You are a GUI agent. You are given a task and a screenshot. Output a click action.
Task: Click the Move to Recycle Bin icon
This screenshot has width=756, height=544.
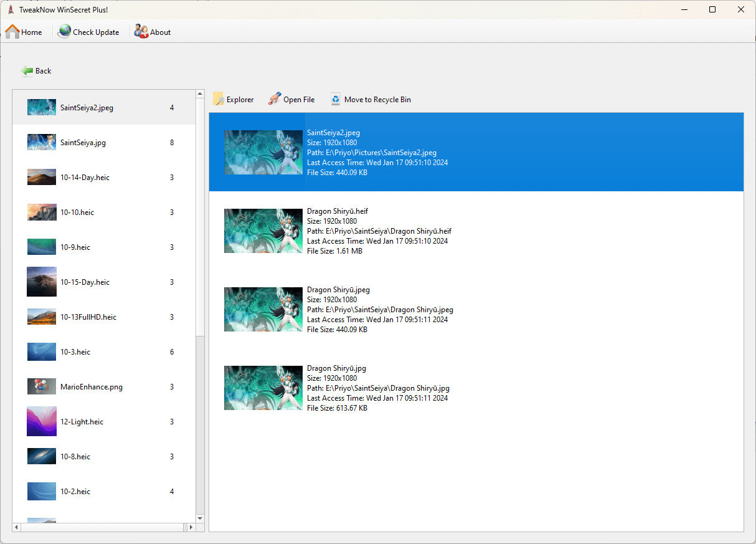pyautogui.click(x=335, y=98)
